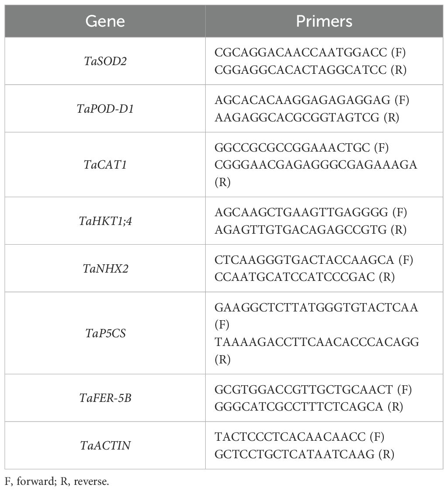This screenshot has height=491, width=448.
Task: Click the Gene column header
Action: [105, 21]
